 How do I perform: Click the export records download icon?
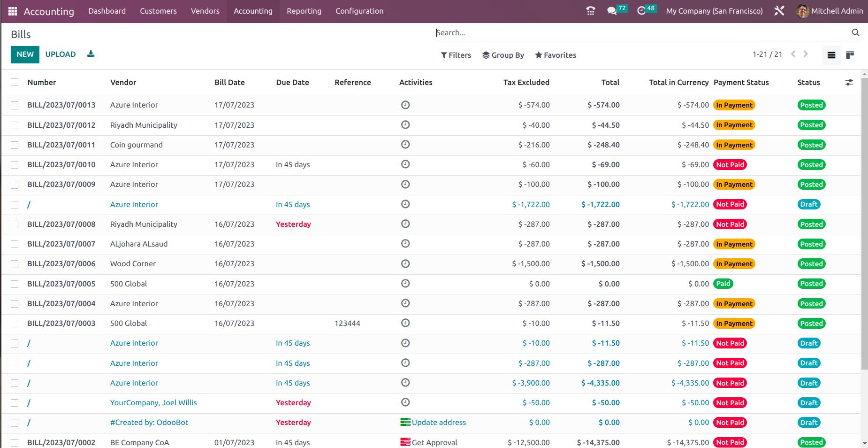click(x=90, y=54)
